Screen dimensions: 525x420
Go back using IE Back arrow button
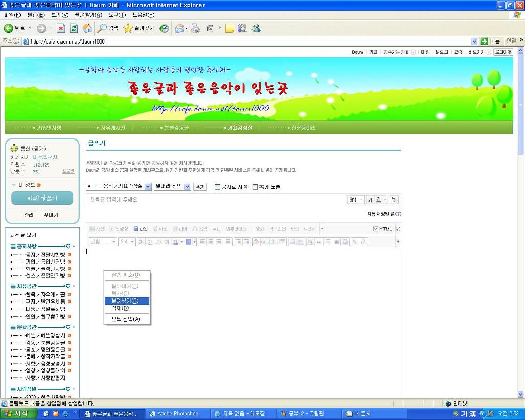(x=14, y=29)
